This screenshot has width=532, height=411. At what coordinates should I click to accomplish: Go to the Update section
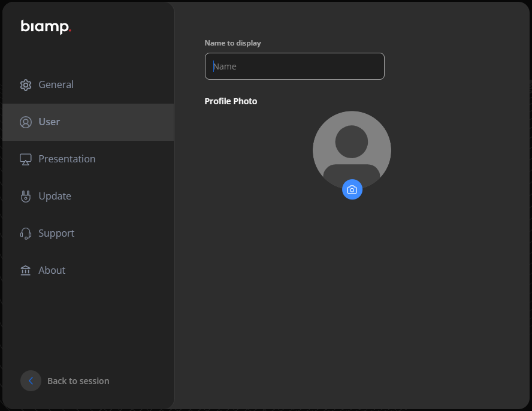(55, 197)
